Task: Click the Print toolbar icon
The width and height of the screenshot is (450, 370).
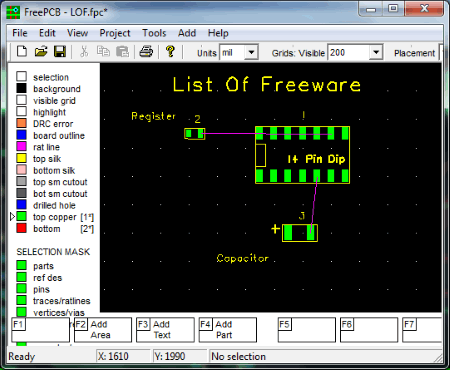Action: (146, 52)
